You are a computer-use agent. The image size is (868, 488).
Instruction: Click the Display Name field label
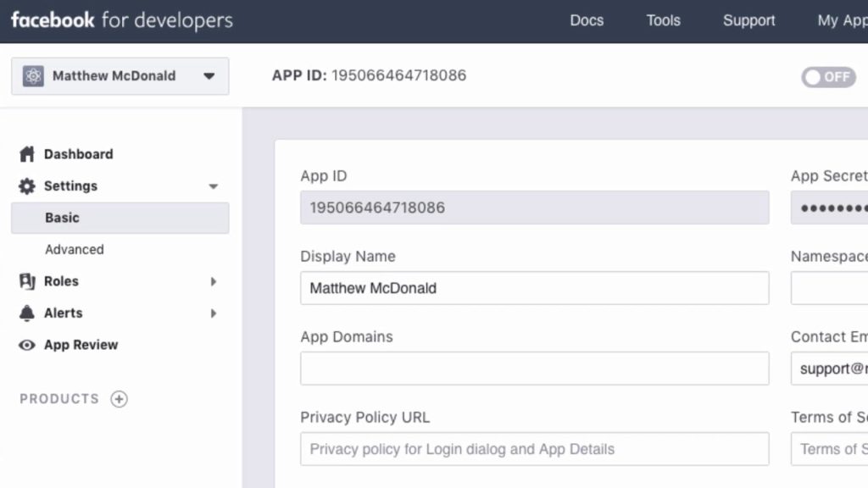[348, 256]
